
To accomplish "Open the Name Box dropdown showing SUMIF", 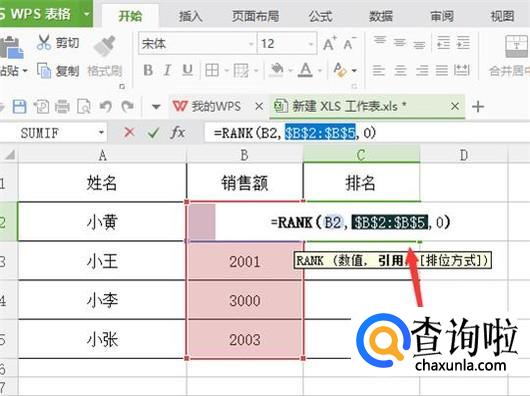I will click(101, 132).
